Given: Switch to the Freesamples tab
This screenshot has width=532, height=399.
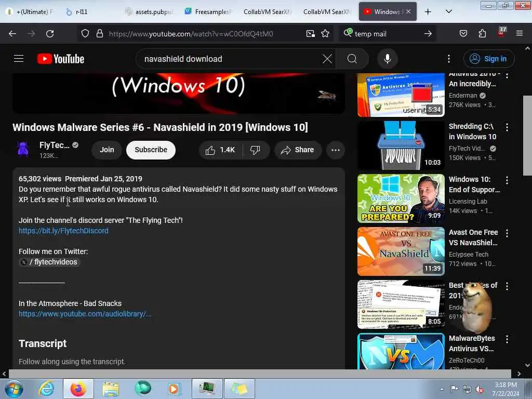Looking at the screenshot, I should point(209,12).
